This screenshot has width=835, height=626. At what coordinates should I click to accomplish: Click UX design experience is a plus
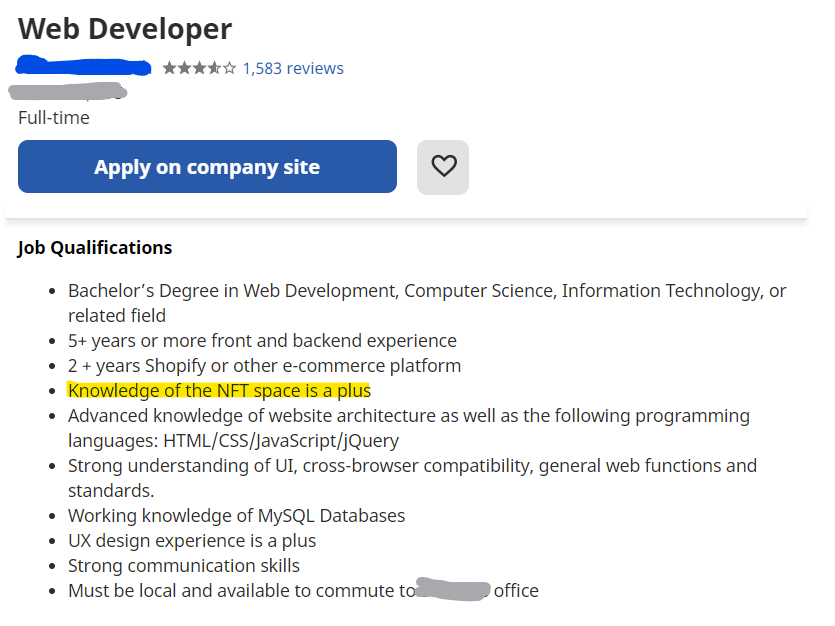(192, 541)
